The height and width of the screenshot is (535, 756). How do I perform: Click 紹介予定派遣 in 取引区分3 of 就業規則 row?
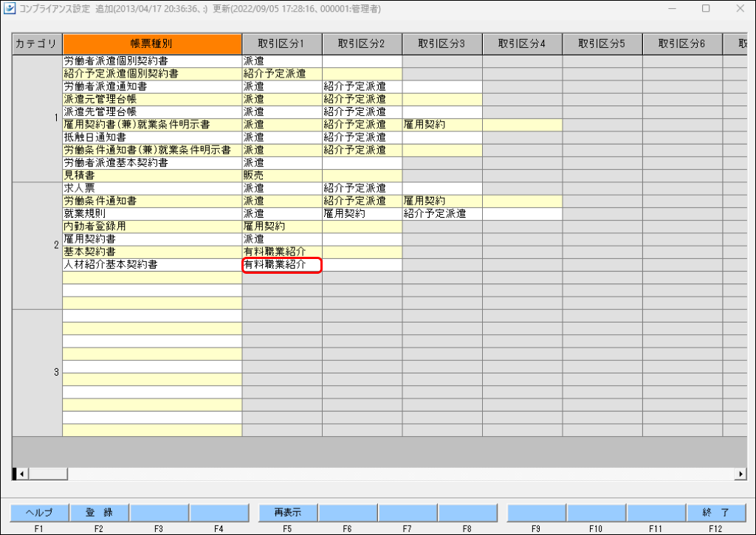coord(442,213)
